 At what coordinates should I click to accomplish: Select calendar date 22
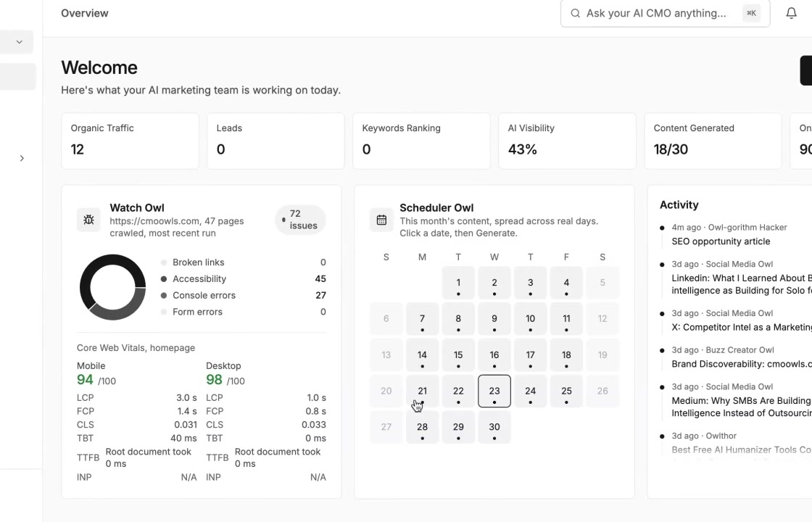tap(458, 391)
